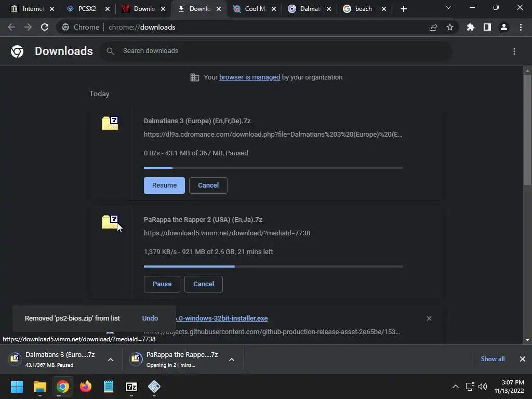Click the vimm.net PaRappa download URL
The image size is (532, 399).
[227, 233]
